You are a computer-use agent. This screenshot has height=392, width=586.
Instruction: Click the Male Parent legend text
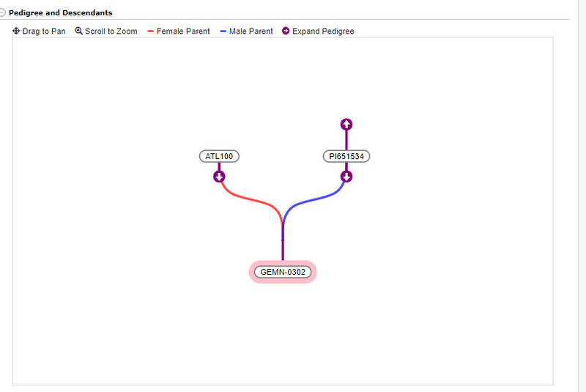point(251,32)
